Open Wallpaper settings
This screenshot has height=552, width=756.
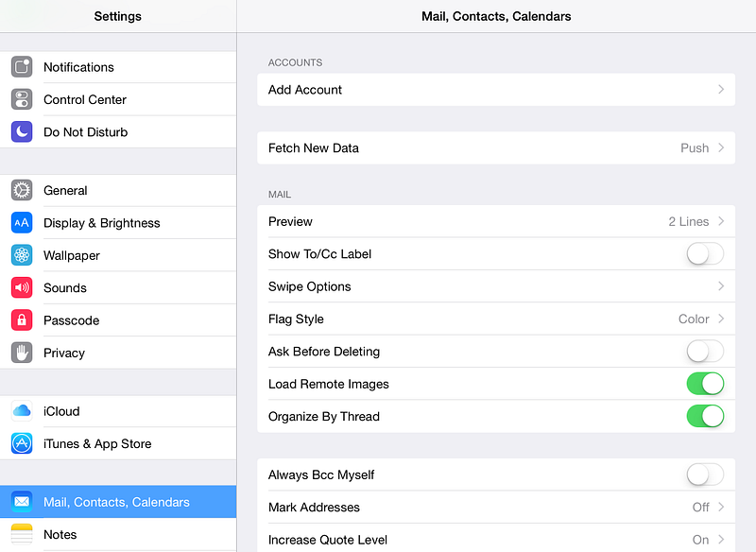pos(118,255)
